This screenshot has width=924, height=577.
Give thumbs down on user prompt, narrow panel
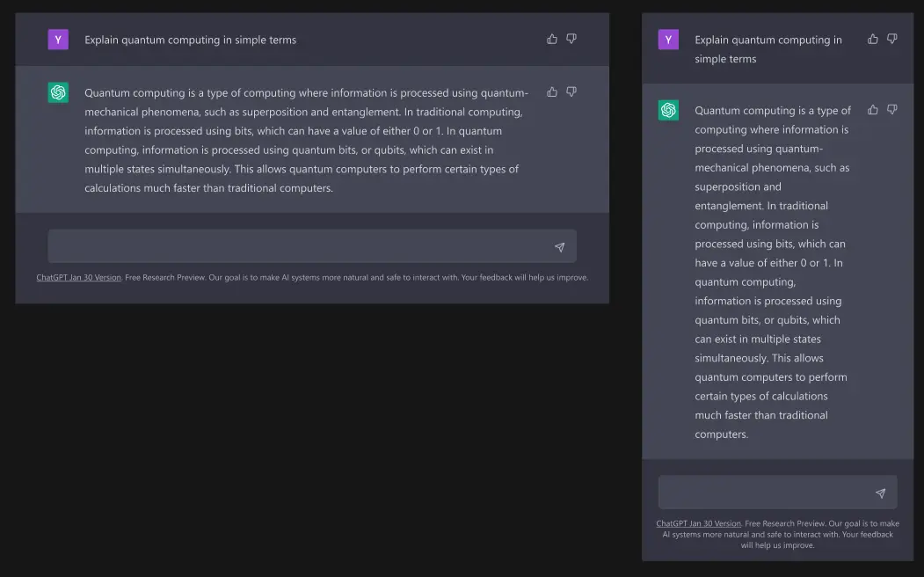click(x=892, y=39)
